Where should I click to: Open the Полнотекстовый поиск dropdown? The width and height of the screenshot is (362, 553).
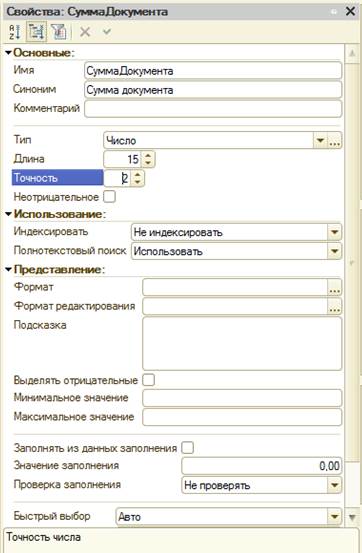pyautogui.click(x=334, y=251)
